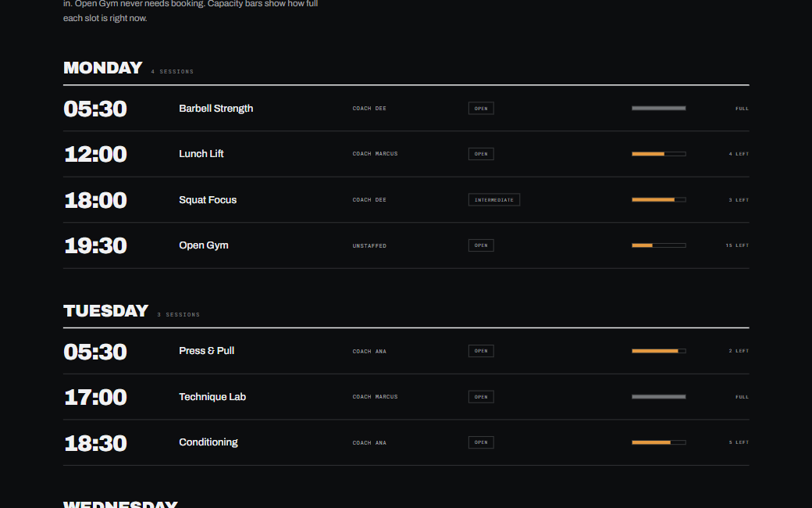Viewport: 812px width, 508px height.
Task: Click the Press & Pull capacity bar
Action: [x=659, y=351]
